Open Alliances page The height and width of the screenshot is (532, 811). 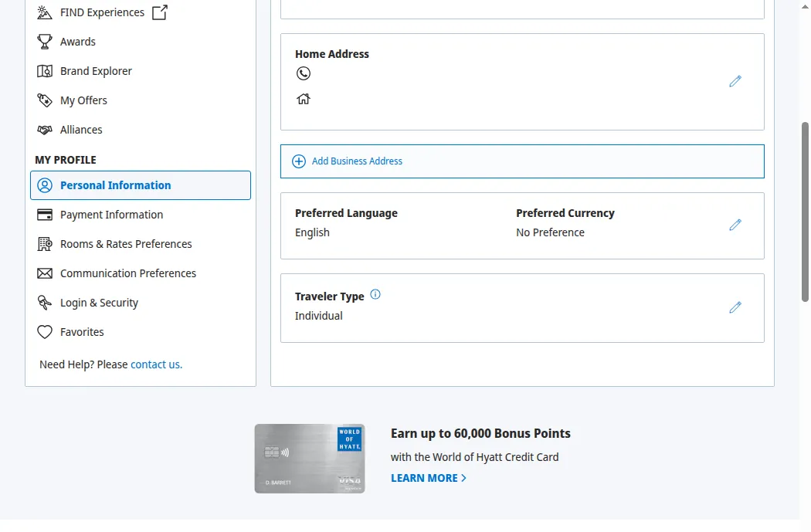tap(81, 130)
